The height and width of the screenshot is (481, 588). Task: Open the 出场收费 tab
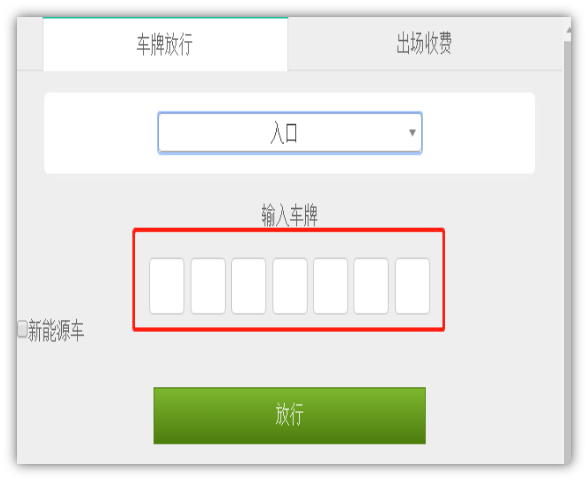click(x=425, y=44)
